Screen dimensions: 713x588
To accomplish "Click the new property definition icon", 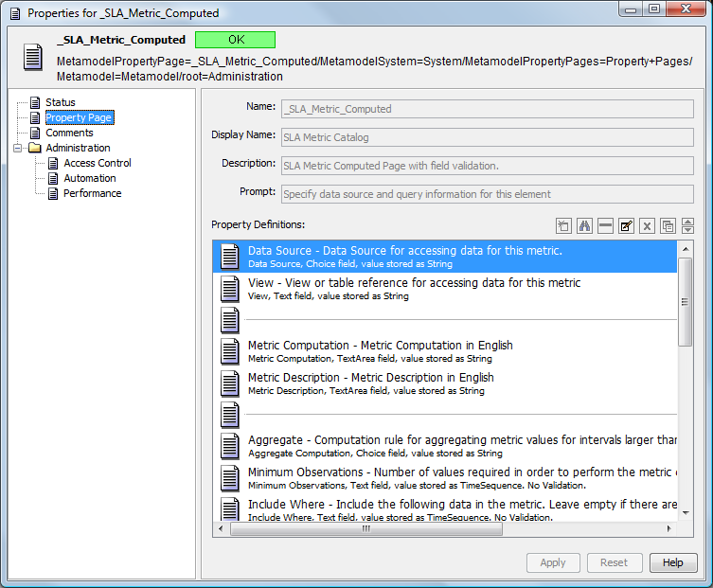I will [x=563, y=225].
